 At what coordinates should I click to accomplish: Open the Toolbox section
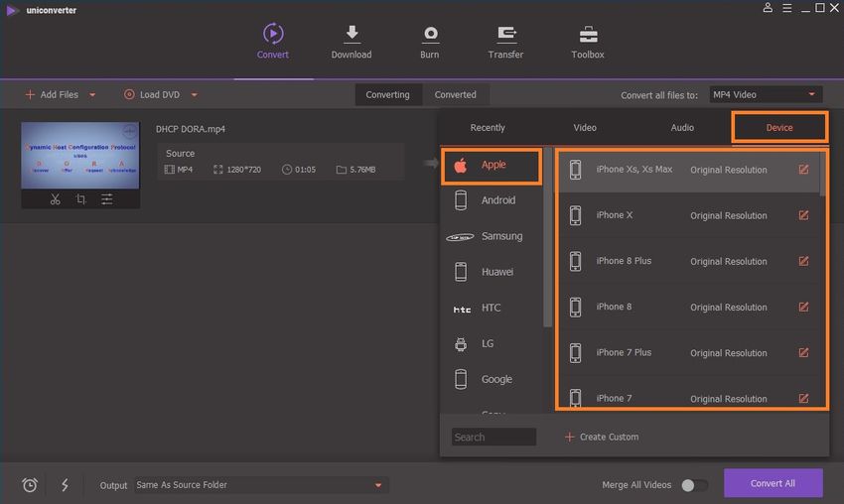(x=587, y=41)
